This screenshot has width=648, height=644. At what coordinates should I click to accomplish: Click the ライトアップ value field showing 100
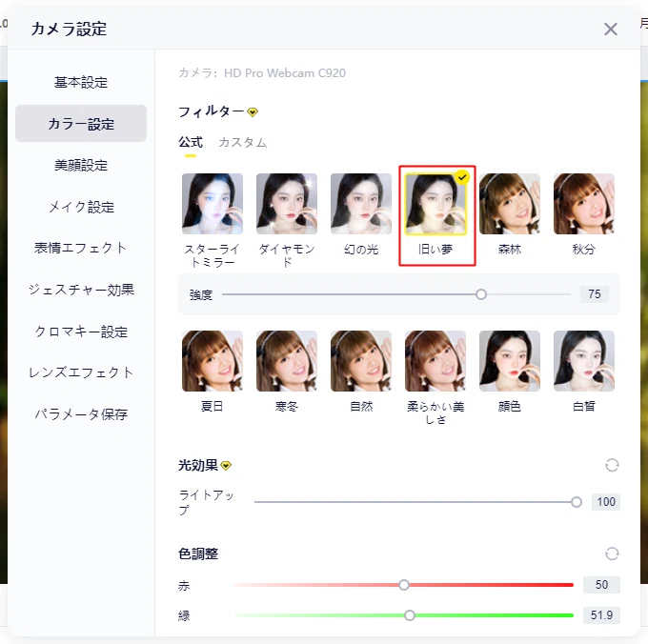pos(606,502)
